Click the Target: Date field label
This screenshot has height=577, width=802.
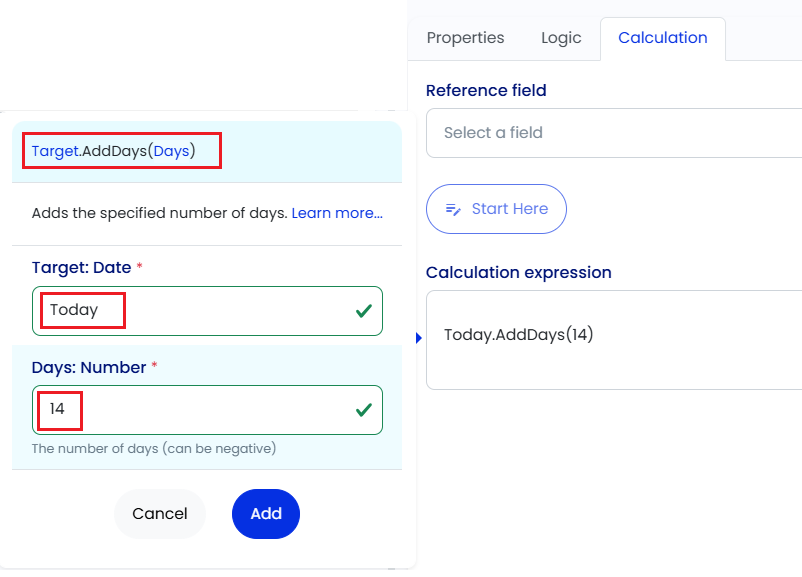(81, 268)
